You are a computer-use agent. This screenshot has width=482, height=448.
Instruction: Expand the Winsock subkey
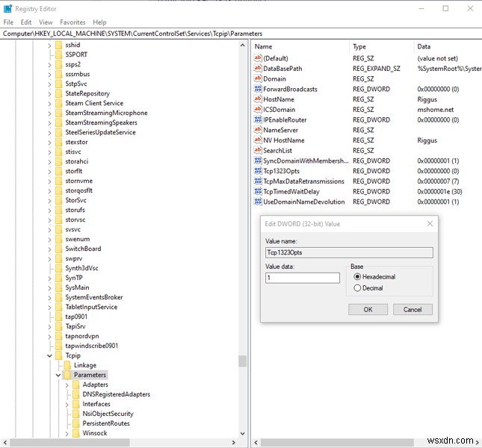click(x=67, y=433)
